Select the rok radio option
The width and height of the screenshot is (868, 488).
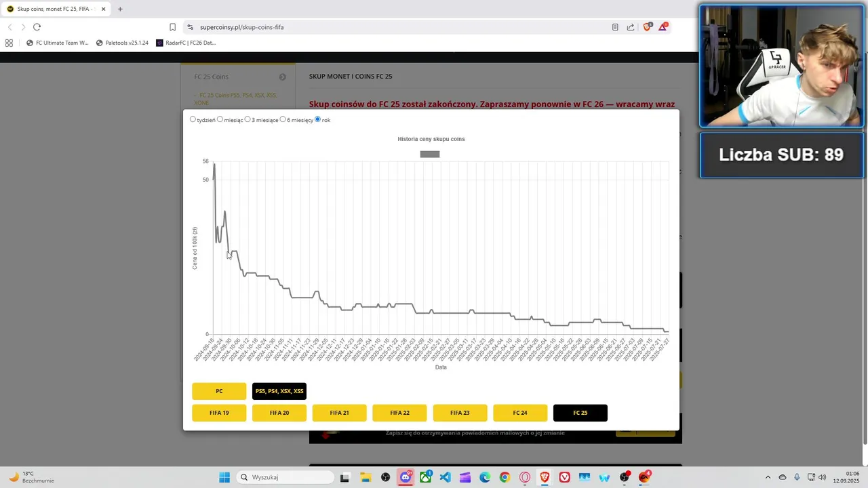[317, 119]
